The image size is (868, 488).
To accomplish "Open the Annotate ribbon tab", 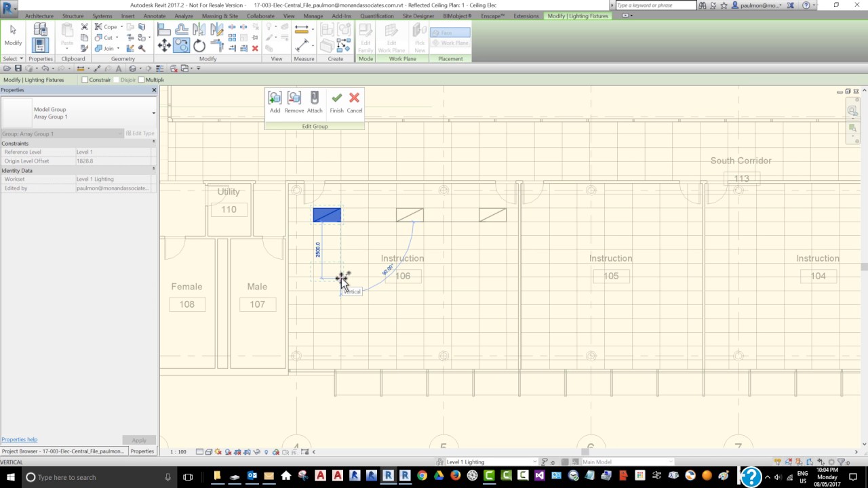I will [155, 16].
